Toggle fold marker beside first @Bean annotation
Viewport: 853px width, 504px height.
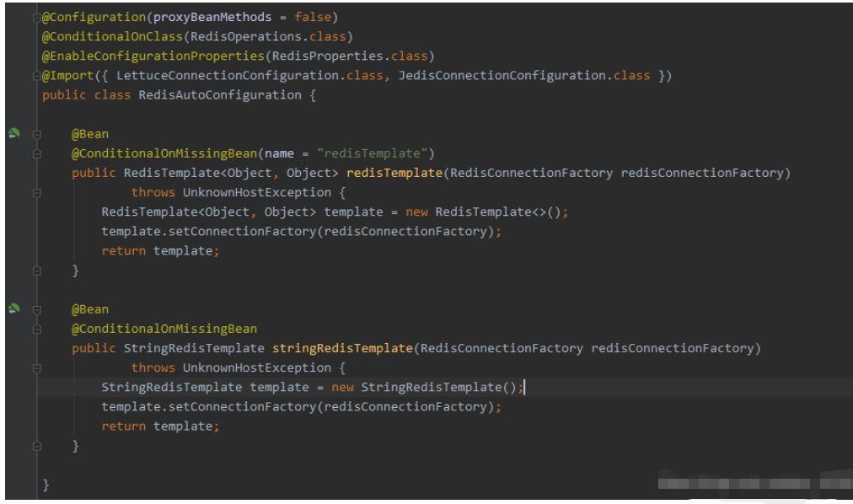pyautogui.click(x=36, y=134)
